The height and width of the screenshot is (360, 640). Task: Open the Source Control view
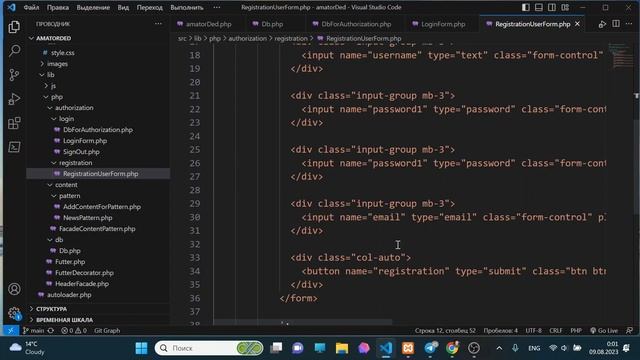coord(14,75)
